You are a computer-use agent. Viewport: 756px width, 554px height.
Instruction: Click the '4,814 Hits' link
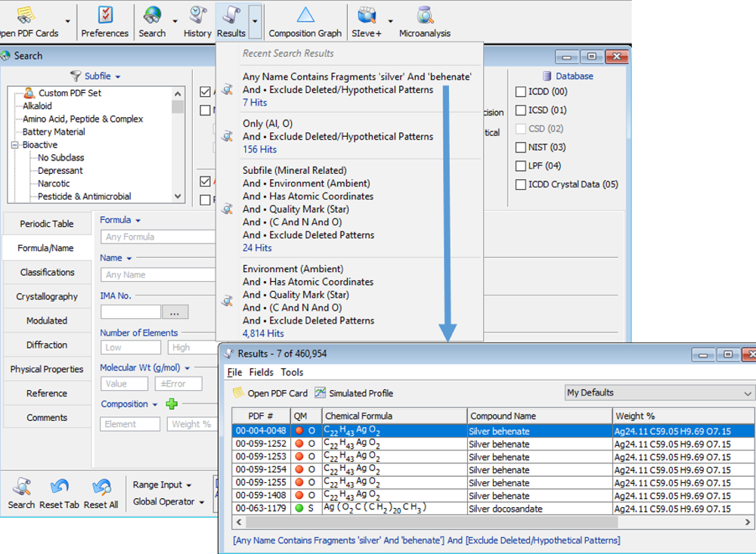(x=263, y=333)
